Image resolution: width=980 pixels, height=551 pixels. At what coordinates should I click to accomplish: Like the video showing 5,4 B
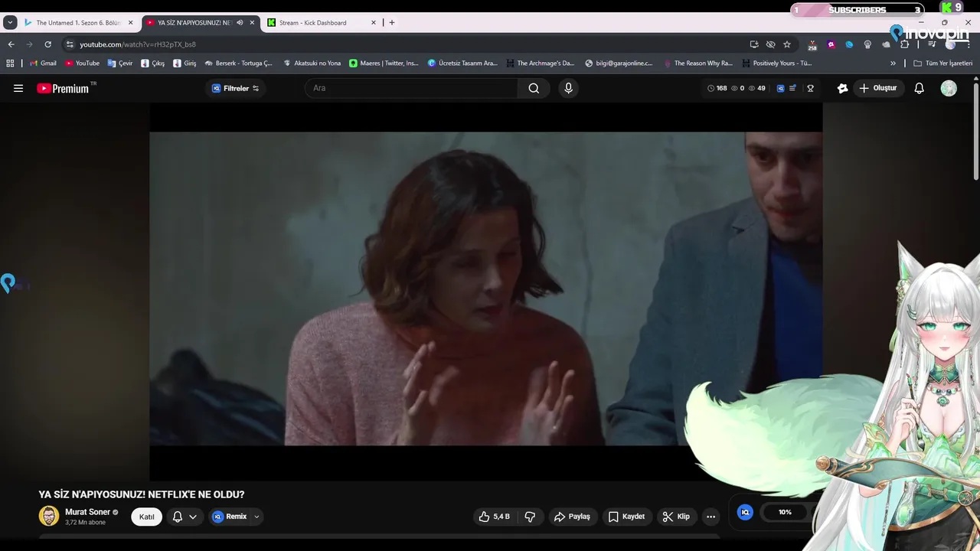tap(494, 517)
